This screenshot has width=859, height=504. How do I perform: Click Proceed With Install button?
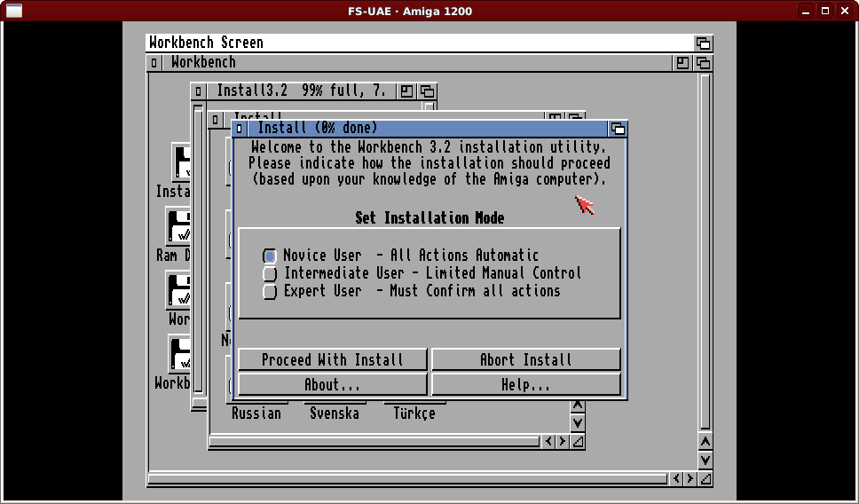[333, 359]
